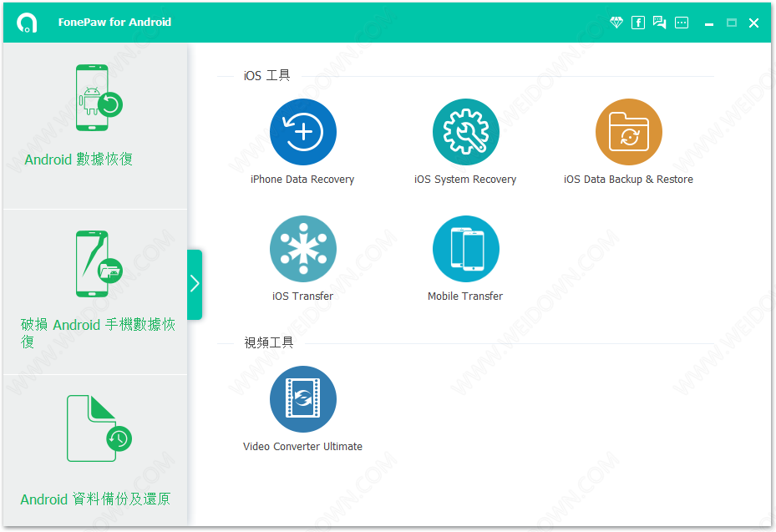Open the Android backup and restore file icon
The height and width of the screenshot is (532, 776).
tap(99, 428)
